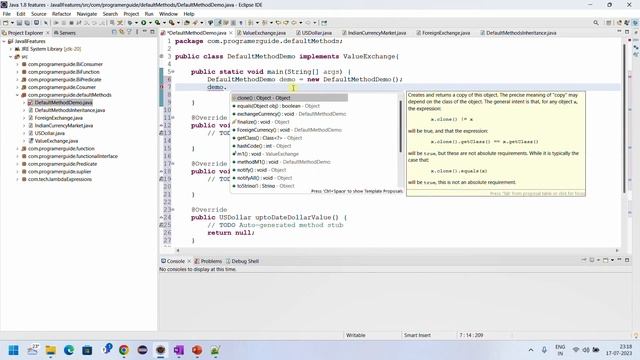Minimize the editor area
Image resolution: width=640 pixels, height=360 pixels.
(619, 32)
